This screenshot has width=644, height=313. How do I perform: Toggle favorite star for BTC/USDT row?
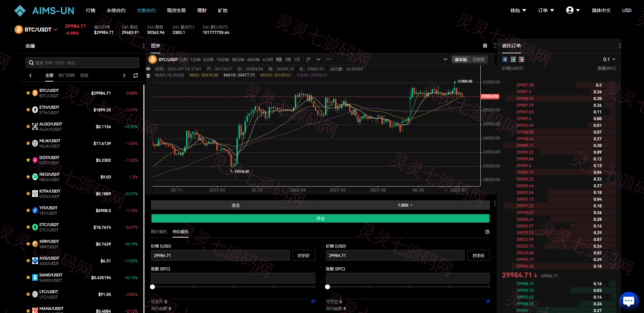(28, 93)
